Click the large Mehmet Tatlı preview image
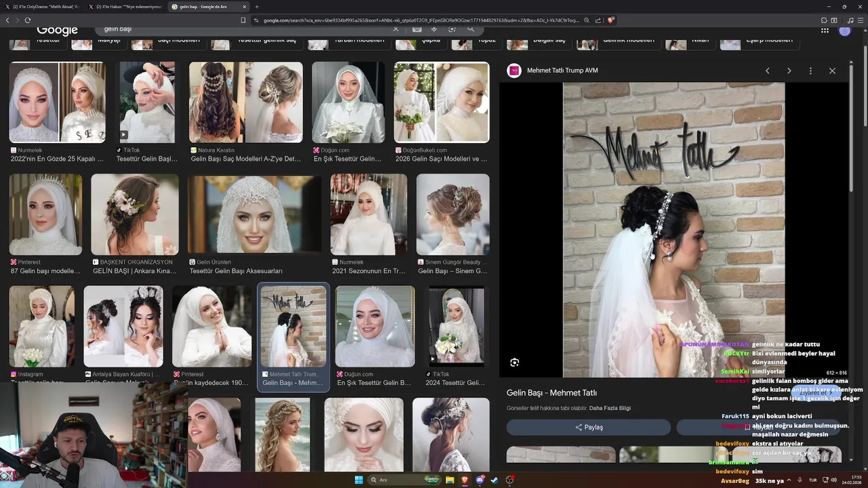868x488 pixels. pos(674,230)
